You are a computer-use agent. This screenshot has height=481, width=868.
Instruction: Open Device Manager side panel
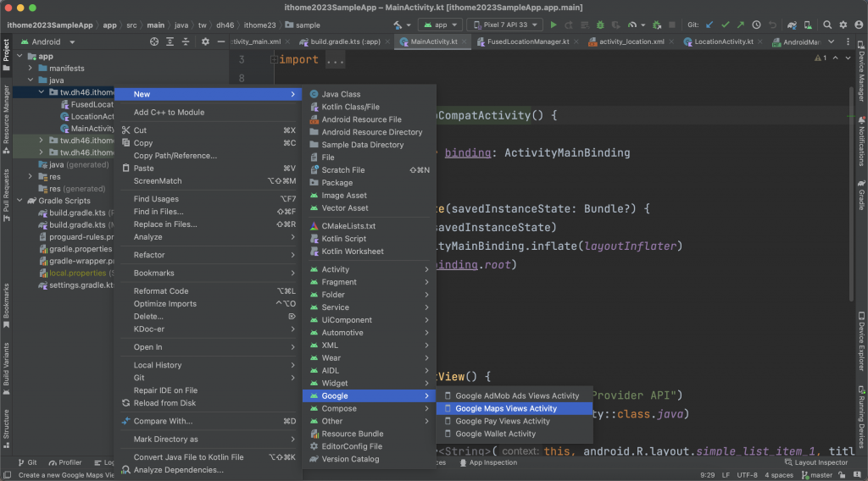point(861,71)
